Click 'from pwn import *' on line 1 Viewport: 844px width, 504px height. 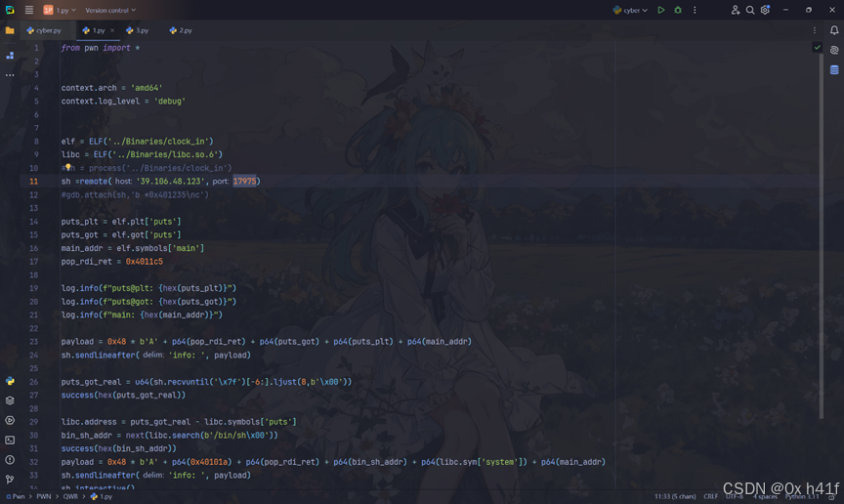coord(101,48)
